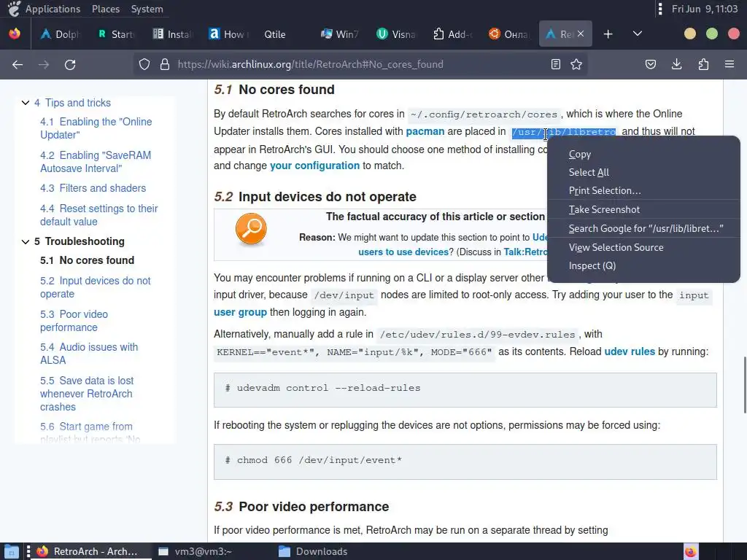747x560 pixels.
Task: Switch to the 'How' tab
Action: coord(230,34)
